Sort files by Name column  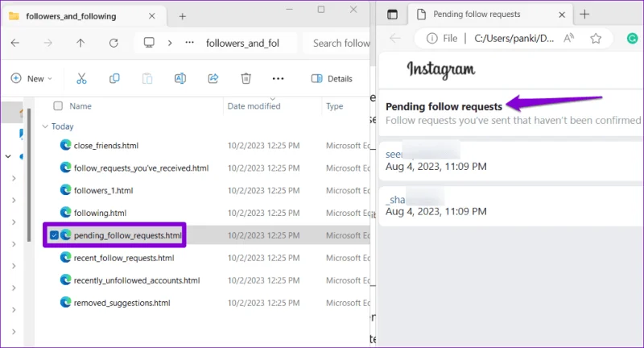[x=80, y=106]
